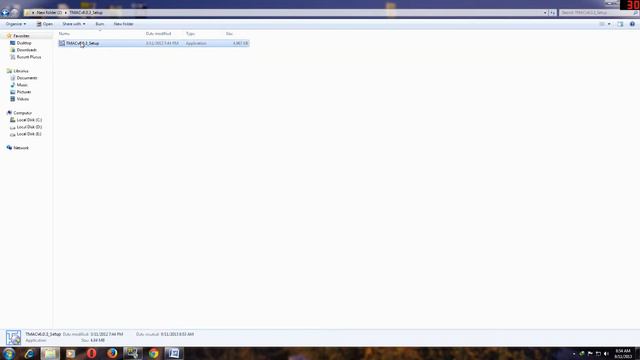Click the taskbar icon left of Chrome

(133, 353)
